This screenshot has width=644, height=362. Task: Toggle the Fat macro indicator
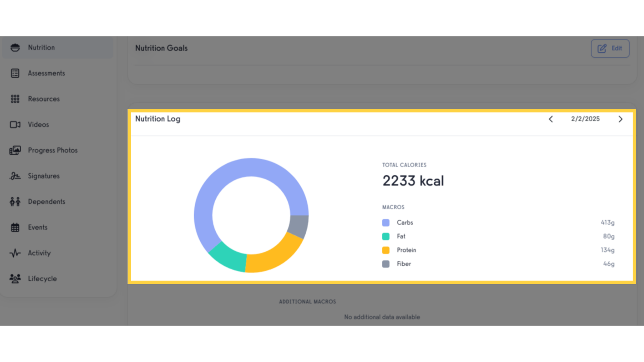point(386,236)
